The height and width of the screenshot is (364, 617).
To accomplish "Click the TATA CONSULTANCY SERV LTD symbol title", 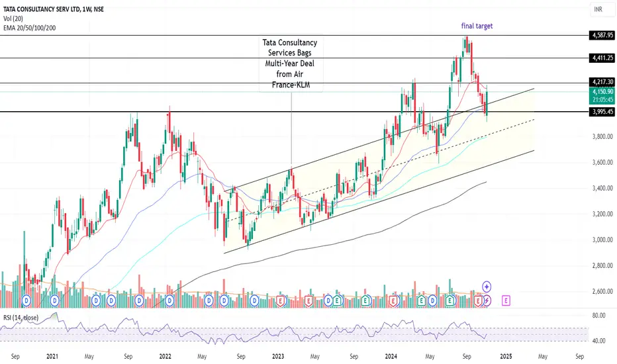I will [54, 9].
